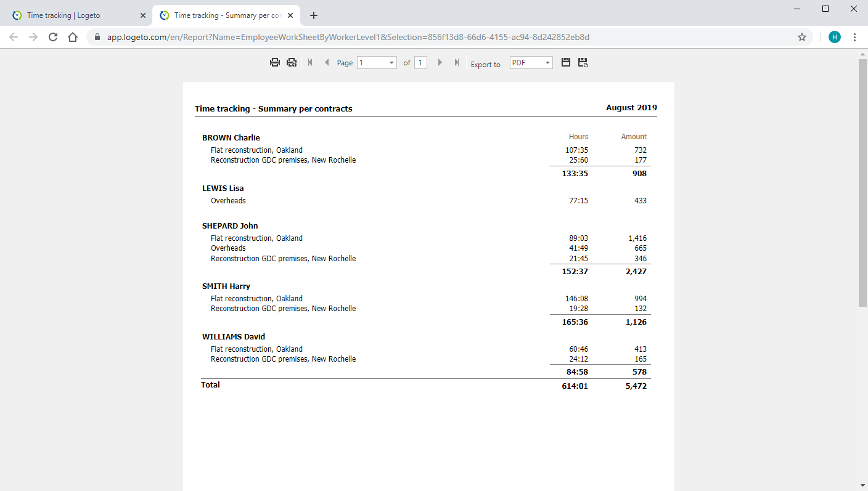Click the 77:15 hours value

(x=578, y=200)
